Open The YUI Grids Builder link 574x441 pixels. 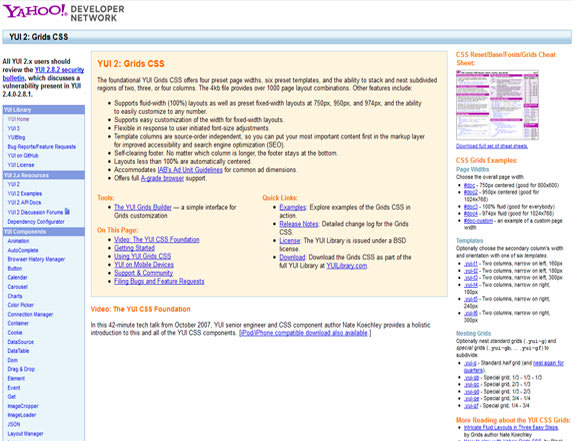pos(143,207)
